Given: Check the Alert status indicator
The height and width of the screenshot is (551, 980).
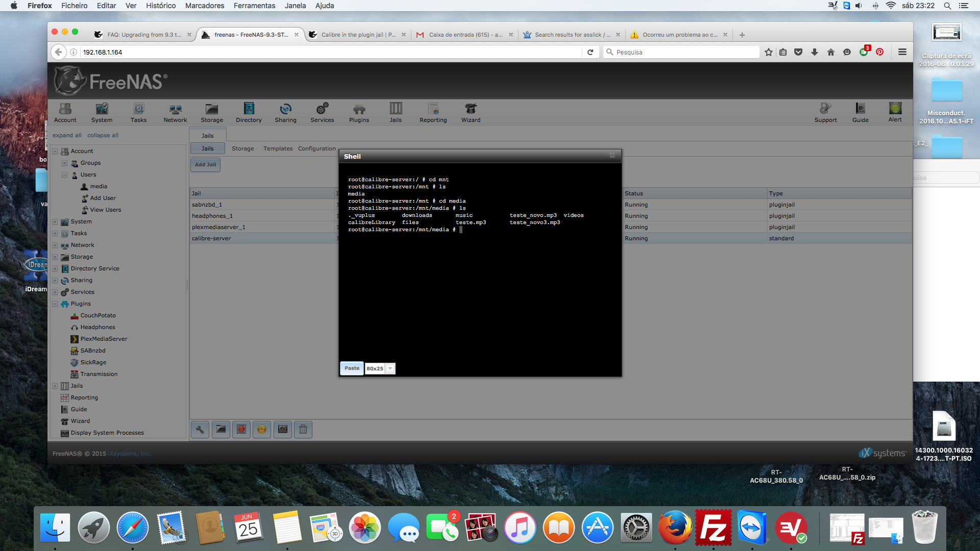Looking at the screenshot, I should [x=895, y=112].
